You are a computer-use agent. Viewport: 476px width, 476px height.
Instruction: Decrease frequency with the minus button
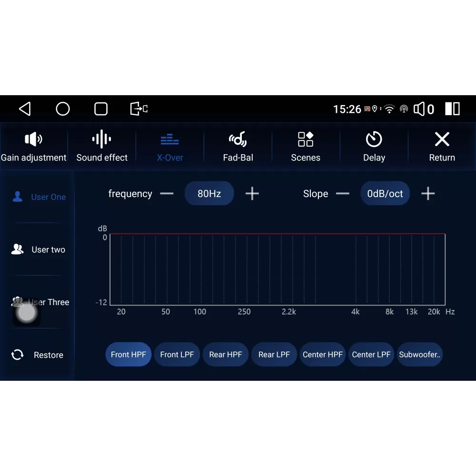167,193
